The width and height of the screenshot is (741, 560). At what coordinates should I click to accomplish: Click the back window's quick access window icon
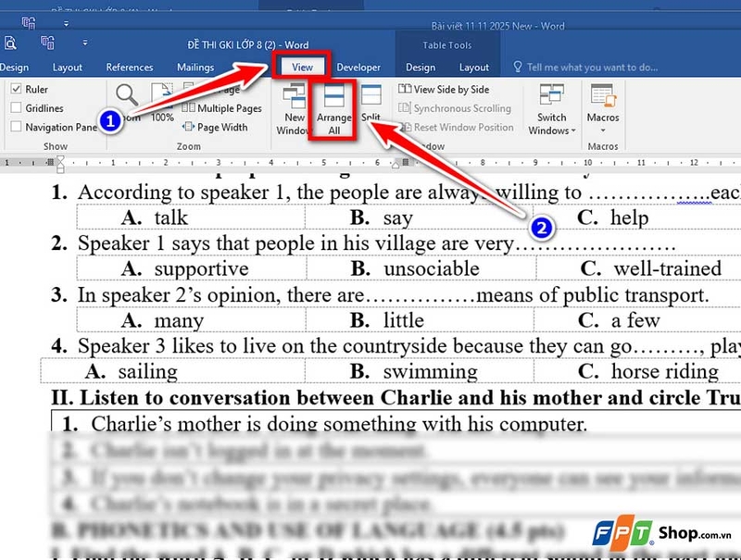click(x=29, y=22)
